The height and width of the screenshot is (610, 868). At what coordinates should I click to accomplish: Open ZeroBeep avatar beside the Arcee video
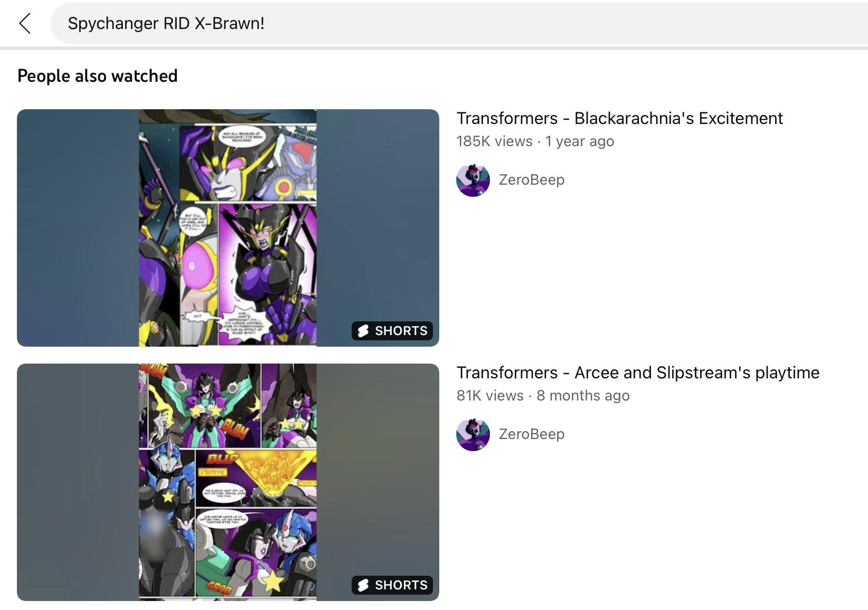pos(473,434)
